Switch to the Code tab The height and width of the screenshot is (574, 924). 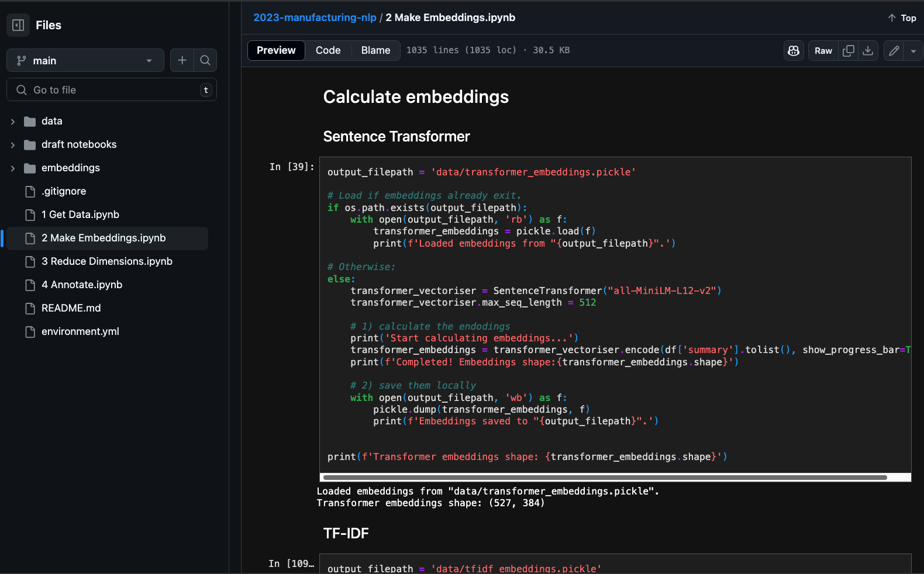coord(328,50)
